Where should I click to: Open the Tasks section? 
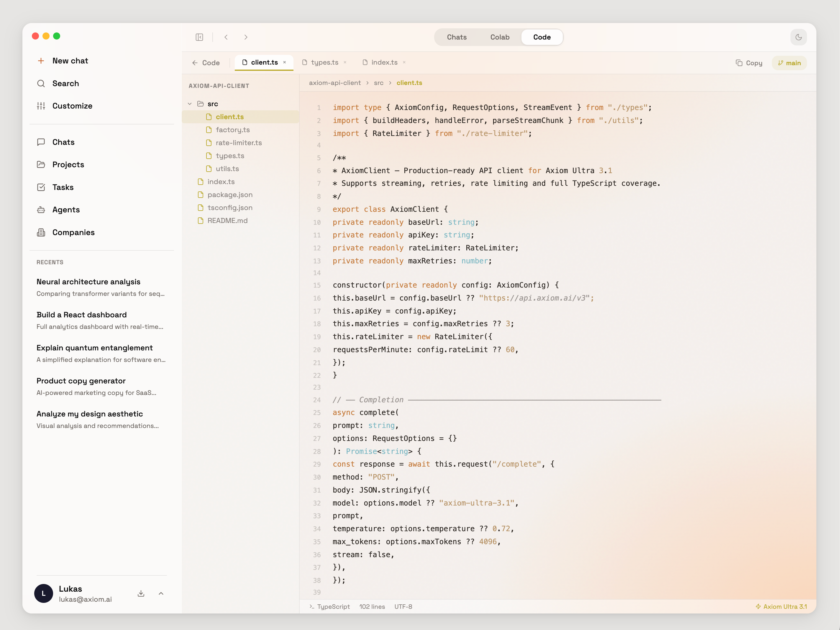(x=63, y=187)
